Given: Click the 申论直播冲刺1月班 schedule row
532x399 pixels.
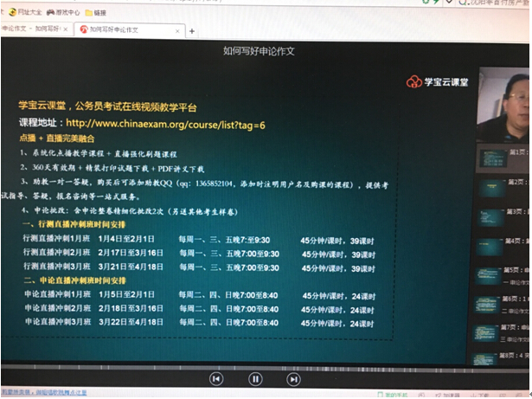Looking at the screenshot, I should [x=200, y=295].
